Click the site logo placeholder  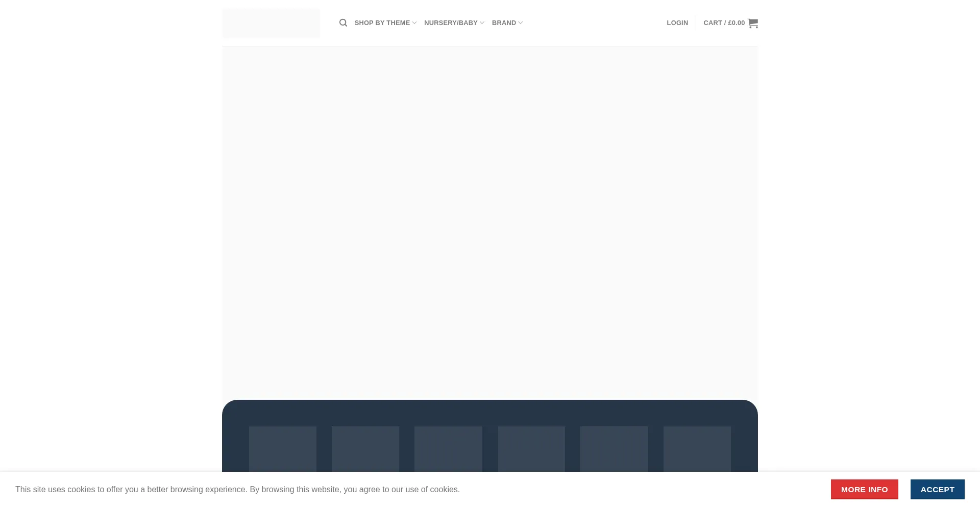(x=271, y=23)
